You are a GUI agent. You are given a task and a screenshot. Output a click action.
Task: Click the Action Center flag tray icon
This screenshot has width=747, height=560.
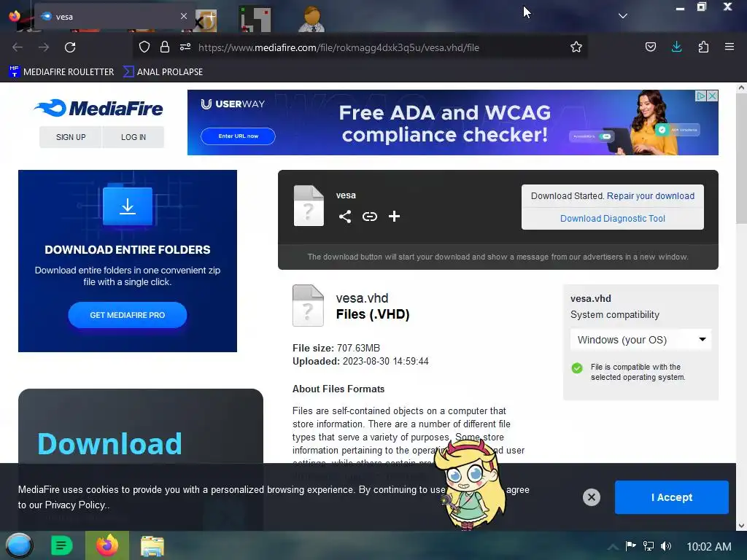click(x=630, y=546)
